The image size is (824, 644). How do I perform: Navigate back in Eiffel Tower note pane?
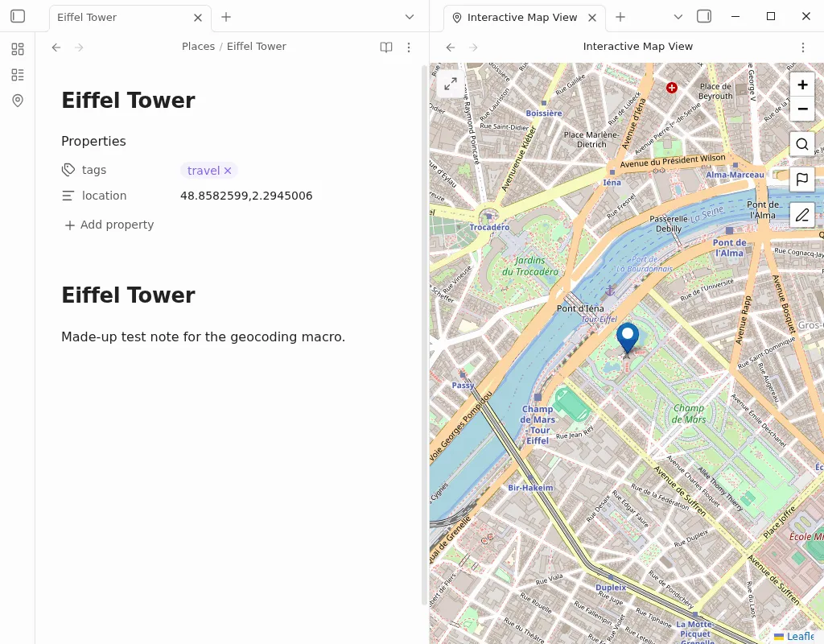click(56, 47)
